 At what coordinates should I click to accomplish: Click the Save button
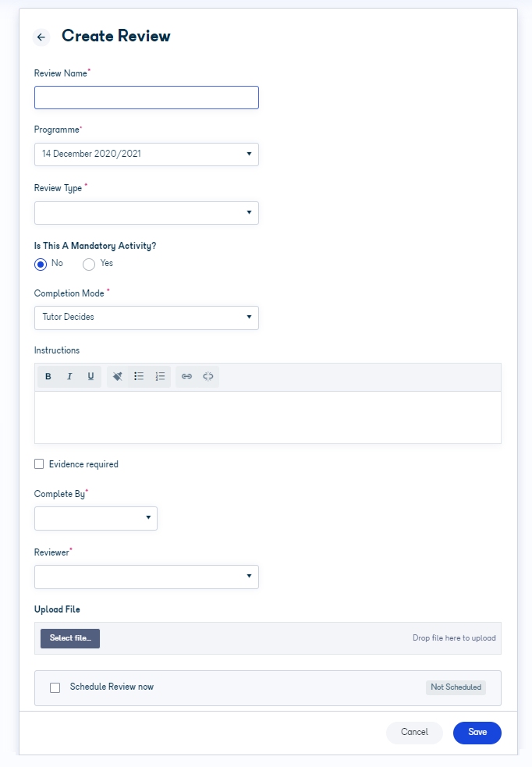pos(477,733)
